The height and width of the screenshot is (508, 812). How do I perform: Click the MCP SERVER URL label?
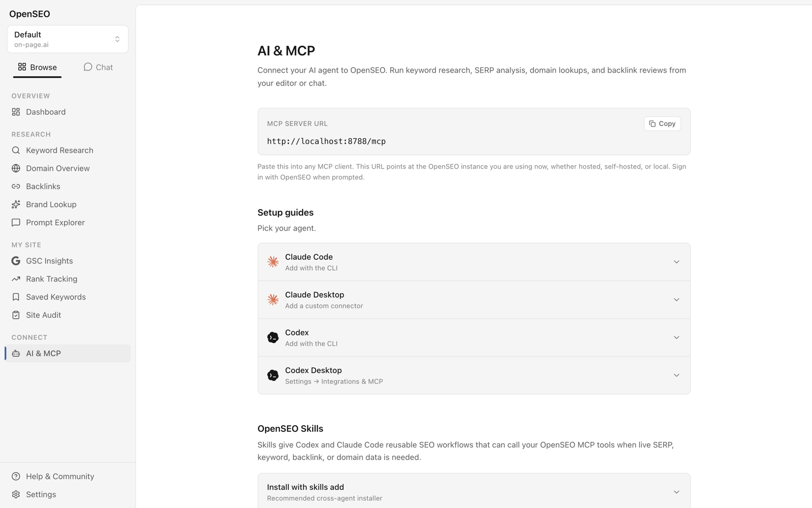point(297,123)
